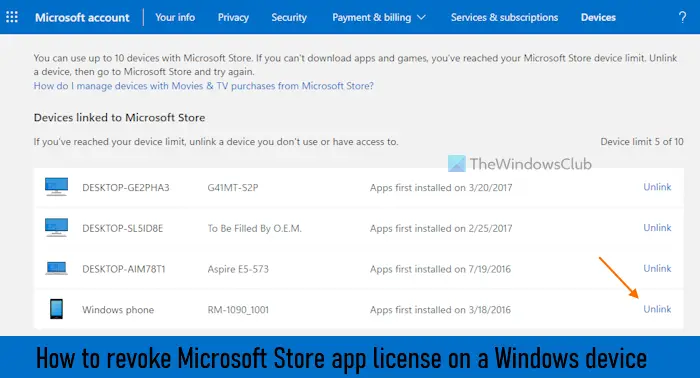The image size is (700, 378).
Task: Open the app launcher grid icon
Action: (x=12, y=17)
